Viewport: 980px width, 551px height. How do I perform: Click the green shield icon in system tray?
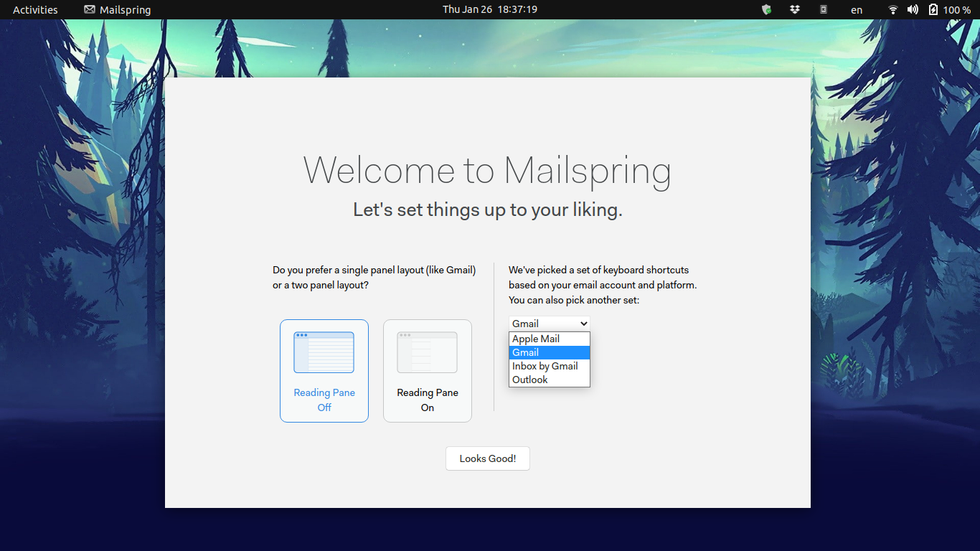pyautogui.click(x=765, y=9)
